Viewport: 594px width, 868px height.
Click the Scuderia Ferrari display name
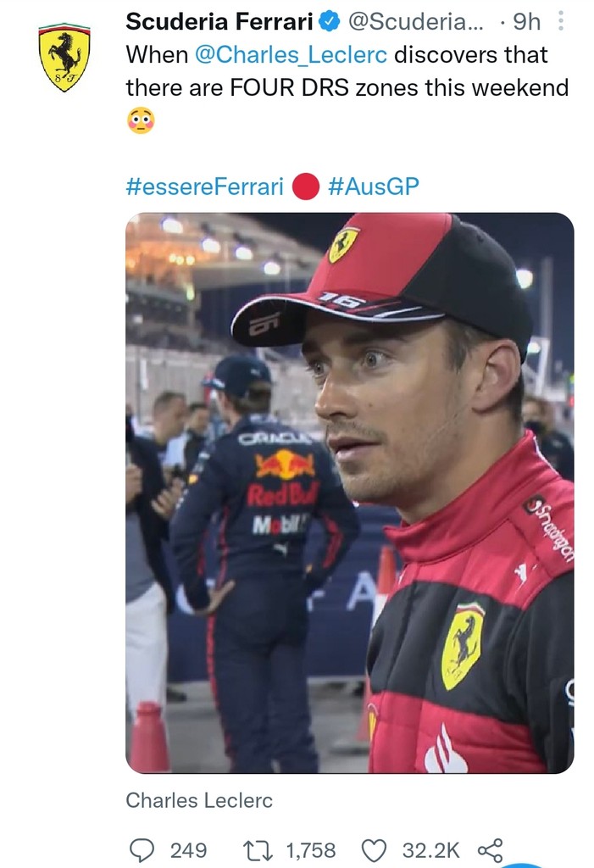pyautogui.click(x=219, y=22)
